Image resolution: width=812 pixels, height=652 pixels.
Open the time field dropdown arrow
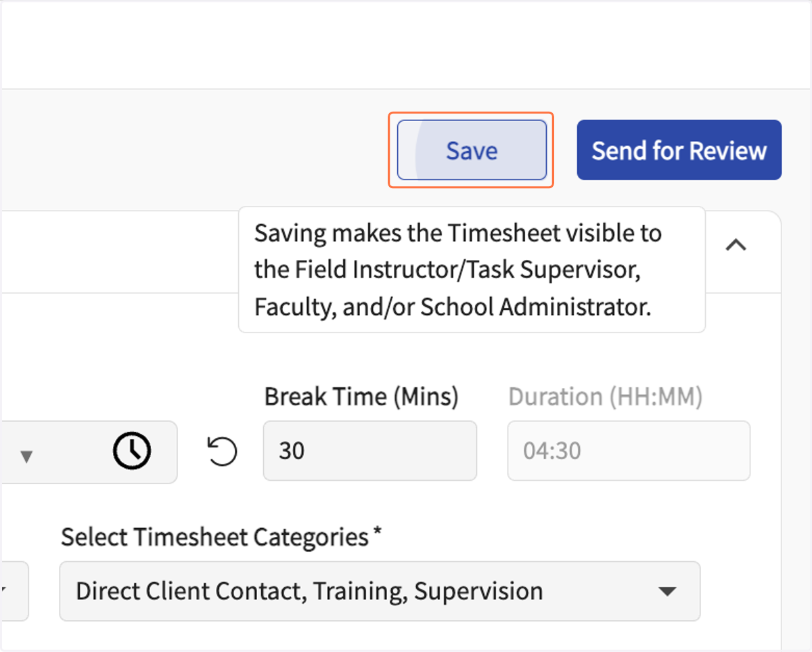tap(26, 457)
